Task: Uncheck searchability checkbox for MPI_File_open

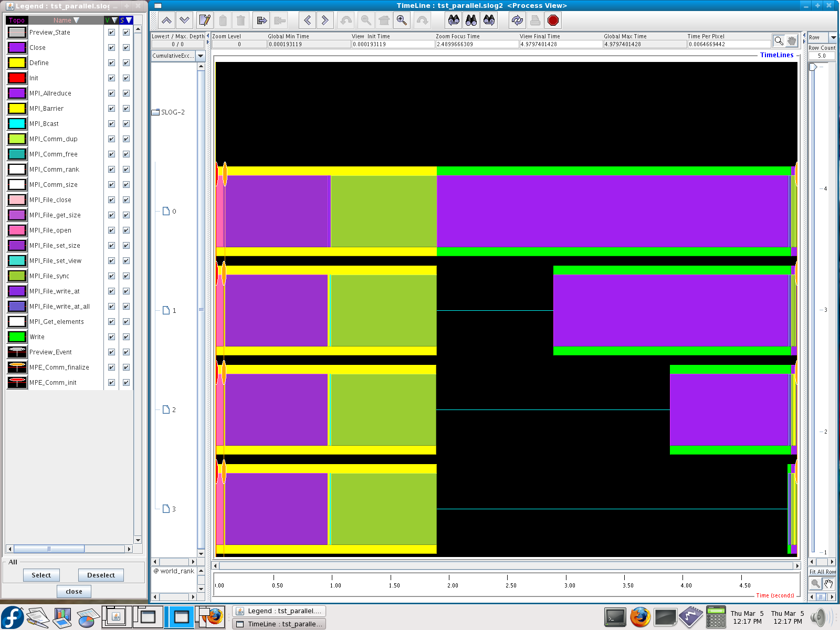Action: [126, 230]
